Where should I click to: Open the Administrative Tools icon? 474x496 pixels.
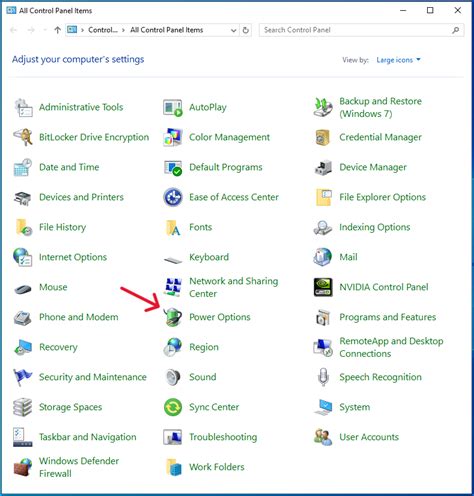coord(23,107)
